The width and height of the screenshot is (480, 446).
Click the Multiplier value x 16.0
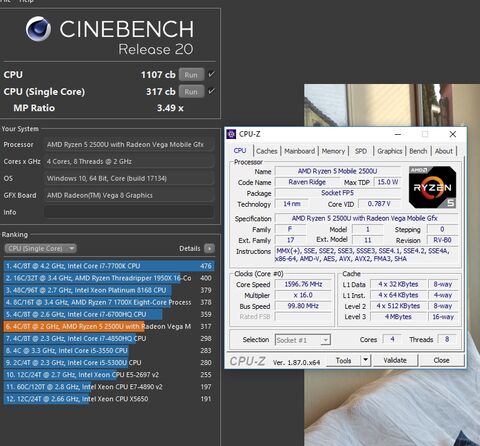tap(303, 295)
